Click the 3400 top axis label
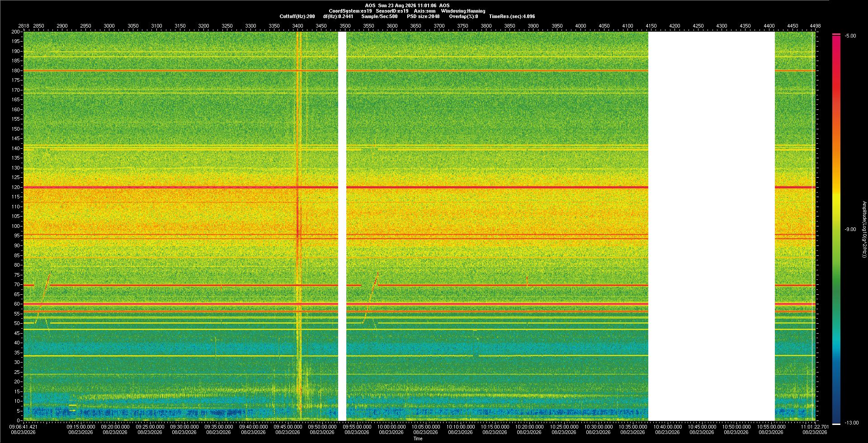The height and width of the screenshot is (443, 868). (298, 26)
